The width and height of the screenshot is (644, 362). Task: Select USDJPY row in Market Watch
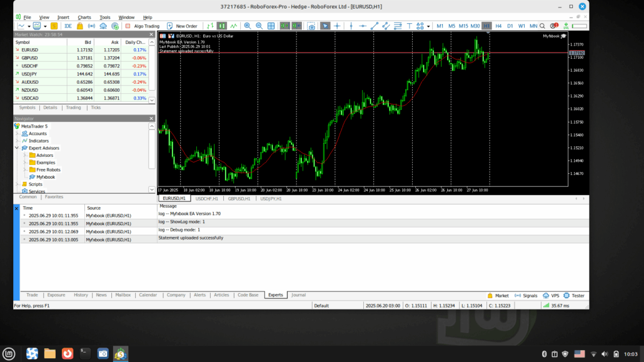pos(81,74)
